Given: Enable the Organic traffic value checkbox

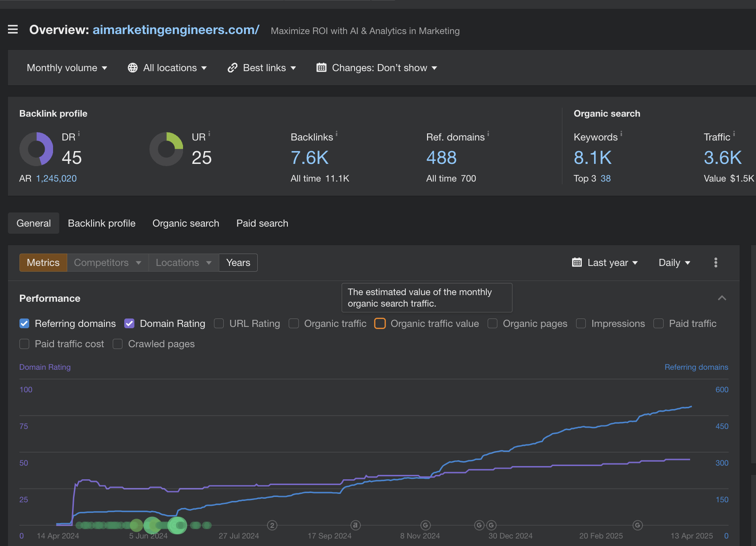Looking at the screenshot, I should [380, 323].
